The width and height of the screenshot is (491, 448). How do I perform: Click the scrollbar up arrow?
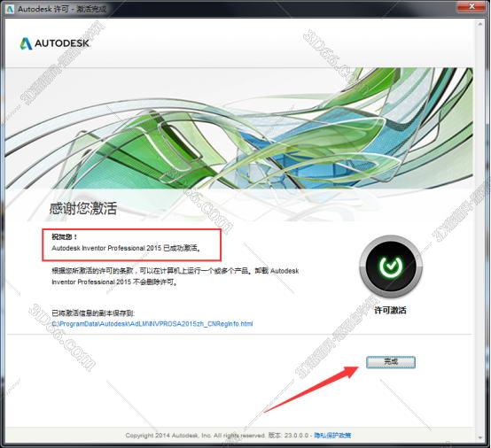(x=480, y=24)
